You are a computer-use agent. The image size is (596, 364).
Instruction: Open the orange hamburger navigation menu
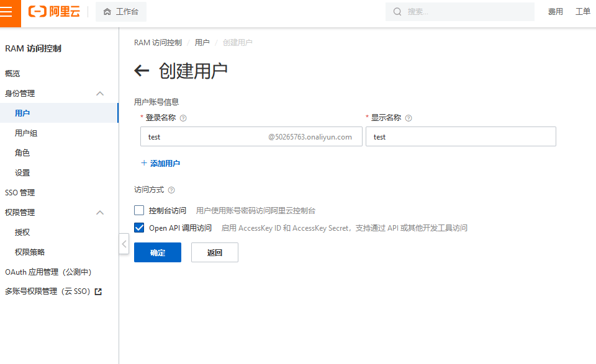click(11, 12)
